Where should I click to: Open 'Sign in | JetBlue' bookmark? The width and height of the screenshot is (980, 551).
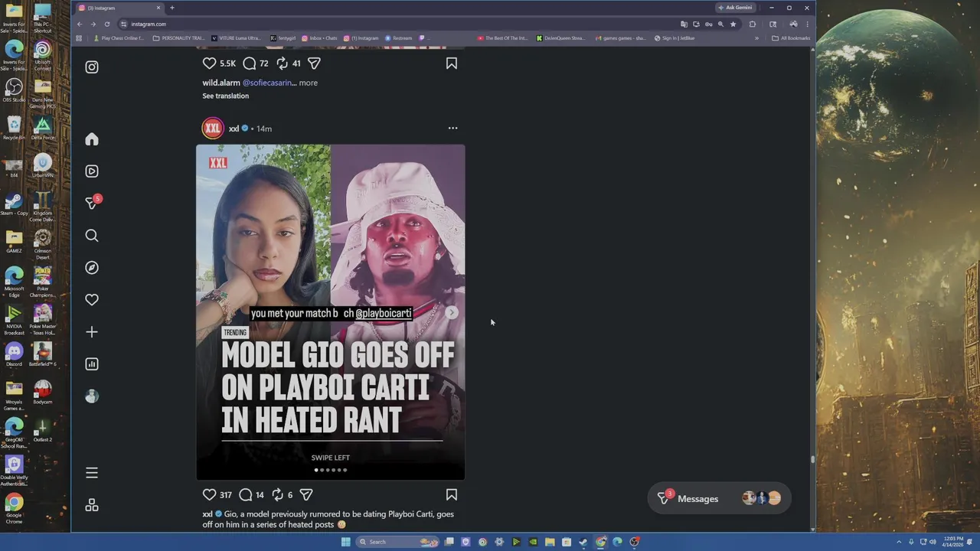tap(675, 38)
